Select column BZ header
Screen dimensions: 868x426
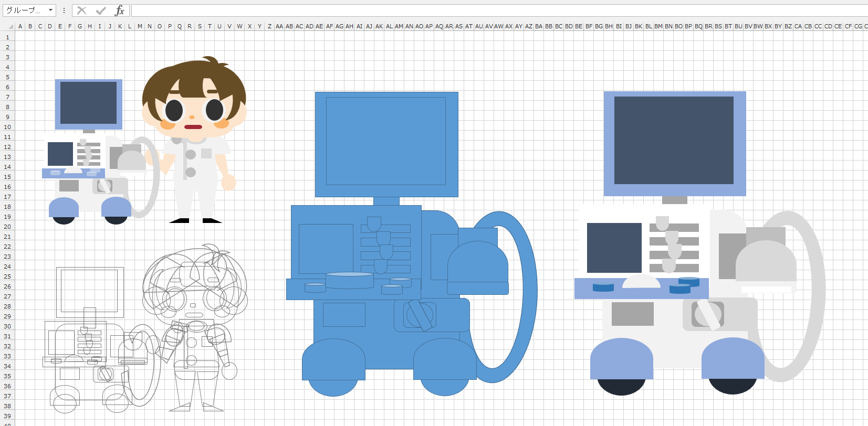[x=788, y=26]
